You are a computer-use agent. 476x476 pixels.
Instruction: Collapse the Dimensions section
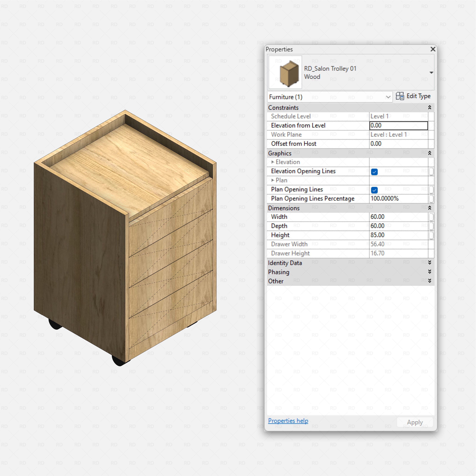[430, 208]
